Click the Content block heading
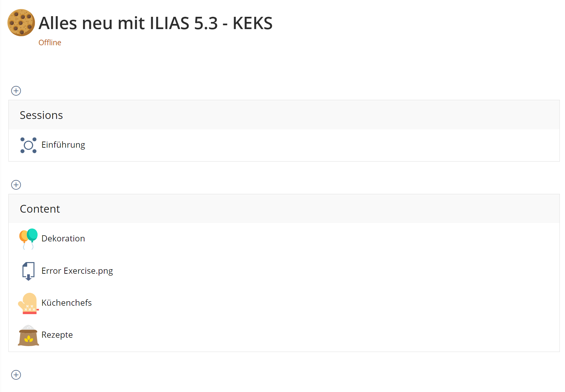The width and height of the screenshot is (565, 392). tap(40, 209)
